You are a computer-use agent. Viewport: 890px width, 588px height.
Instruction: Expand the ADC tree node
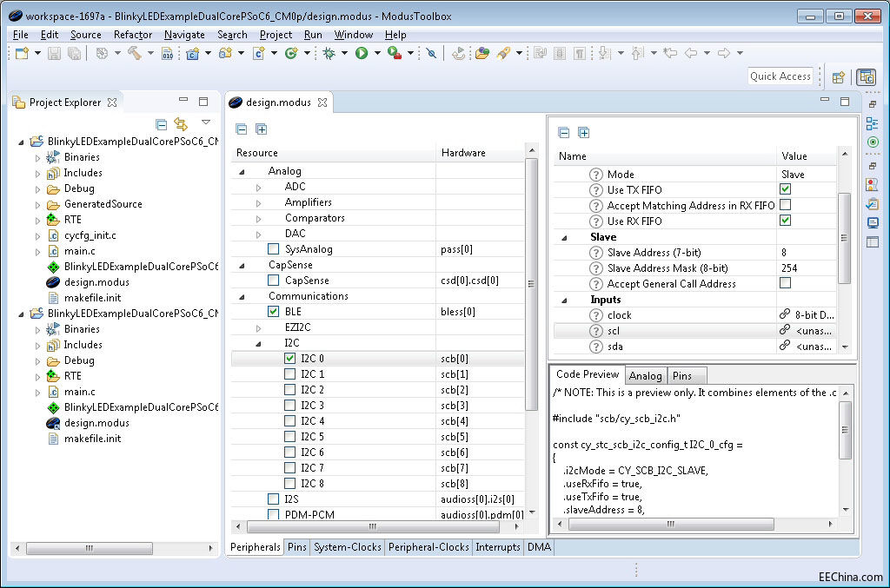[x=259, y=187]
